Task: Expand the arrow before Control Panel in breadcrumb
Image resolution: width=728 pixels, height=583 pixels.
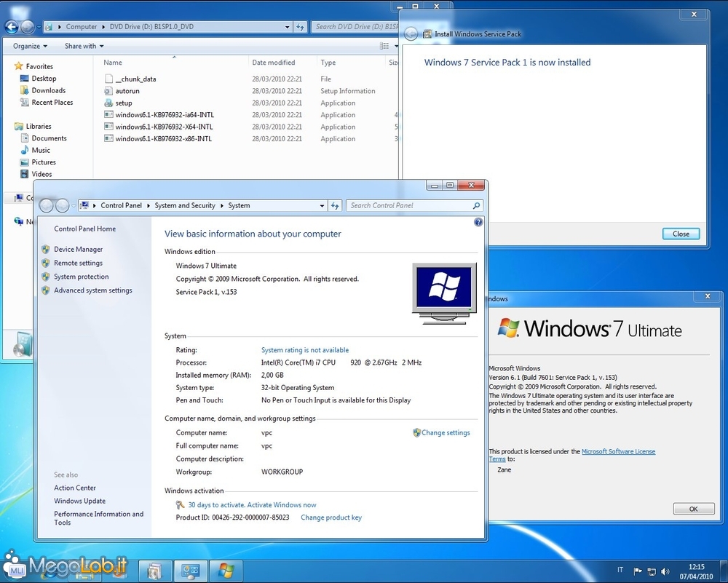Action: (95, 206)
